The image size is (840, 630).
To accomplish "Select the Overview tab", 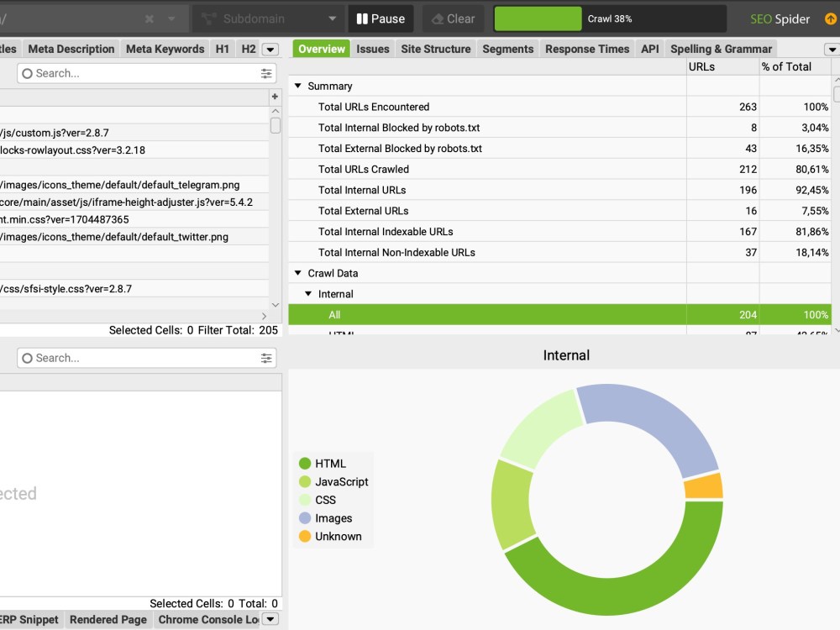I will [x=322, y=49].
